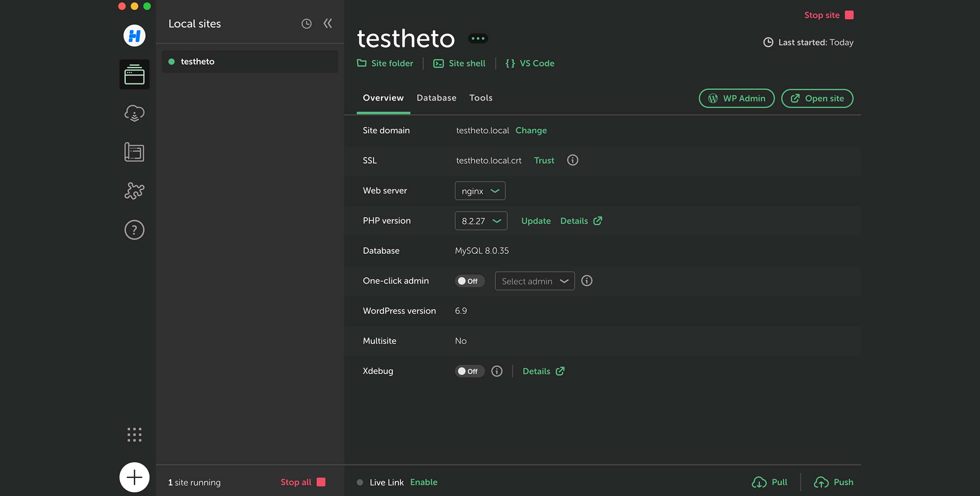Screen dimensions: 980x496
Task: Sort sites with the clock icon
Action: point(306,24)
